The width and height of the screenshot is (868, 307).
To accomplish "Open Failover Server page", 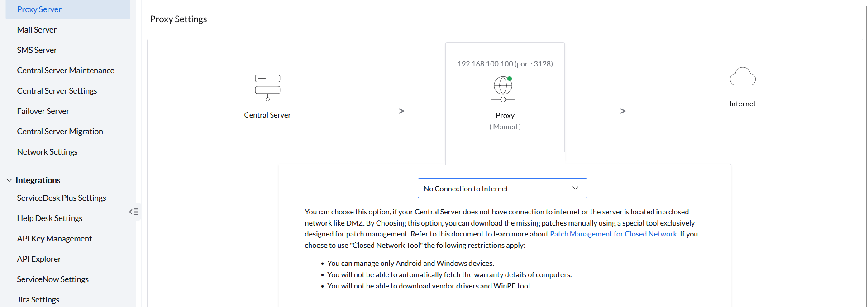I will point(43,111).
